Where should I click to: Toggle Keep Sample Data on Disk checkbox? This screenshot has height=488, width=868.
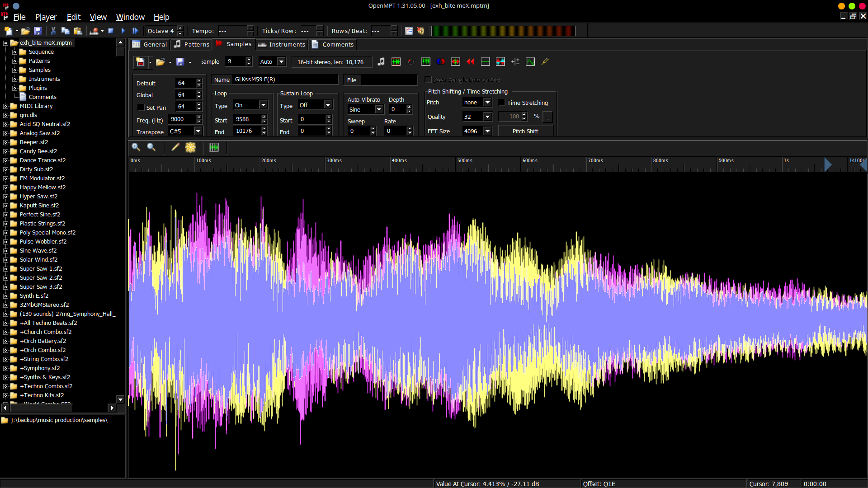tap(428, 80)
